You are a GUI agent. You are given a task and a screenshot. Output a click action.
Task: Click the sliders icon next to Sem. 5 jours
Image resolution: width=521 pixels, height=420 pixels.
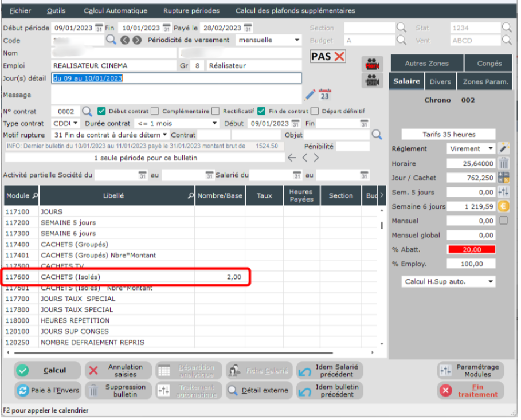(x=504, y=192)
